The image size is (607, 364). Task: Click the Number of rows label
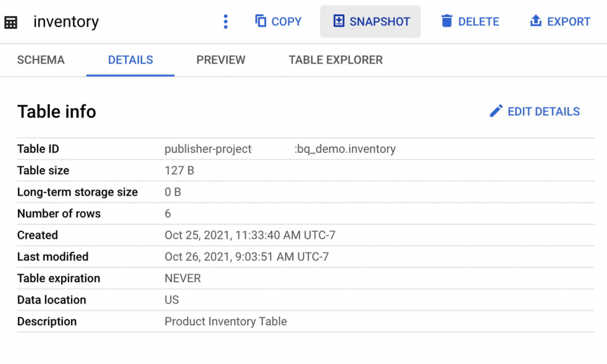(59, 214)
